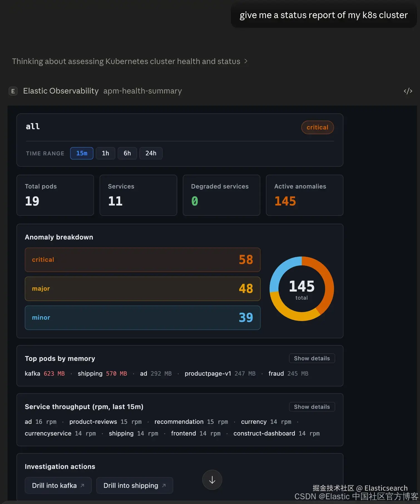Choose the 24h time range
The height and width of the screenshot is (504, 420).
coord(151,153)
